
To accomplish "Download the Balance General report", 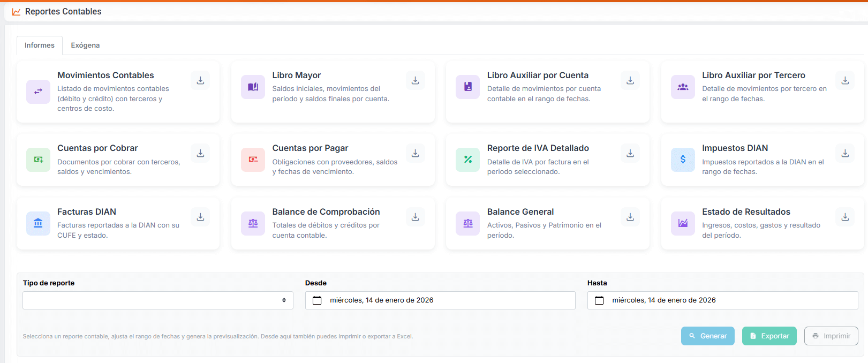I will coord(630,217).
